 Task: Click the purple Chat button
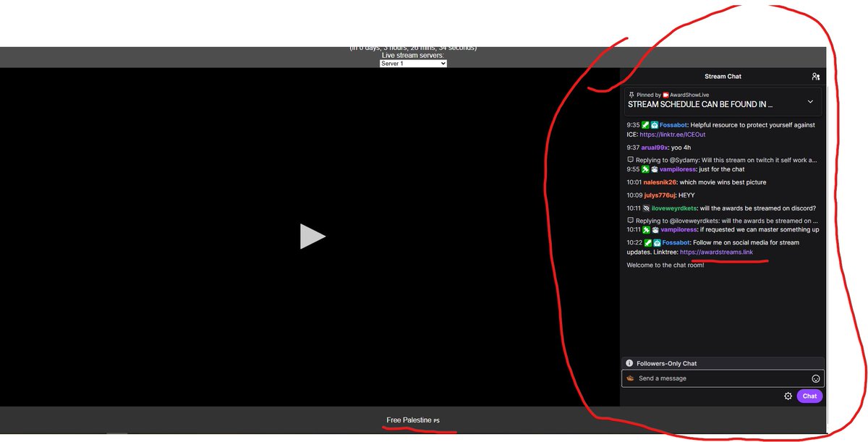point(809,396)
